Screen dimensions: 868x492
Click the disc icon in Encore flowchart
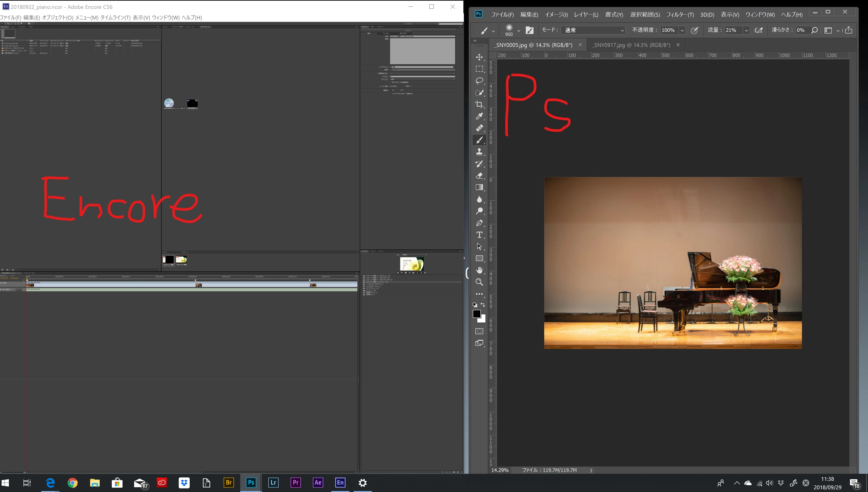tap(169, 103)
